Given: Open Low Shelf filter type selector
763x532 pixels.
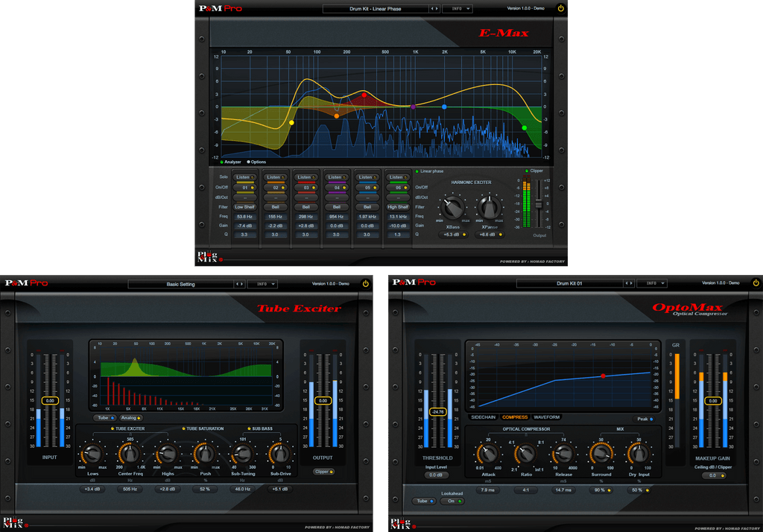Looking at the screenshot, I should 245,207.
